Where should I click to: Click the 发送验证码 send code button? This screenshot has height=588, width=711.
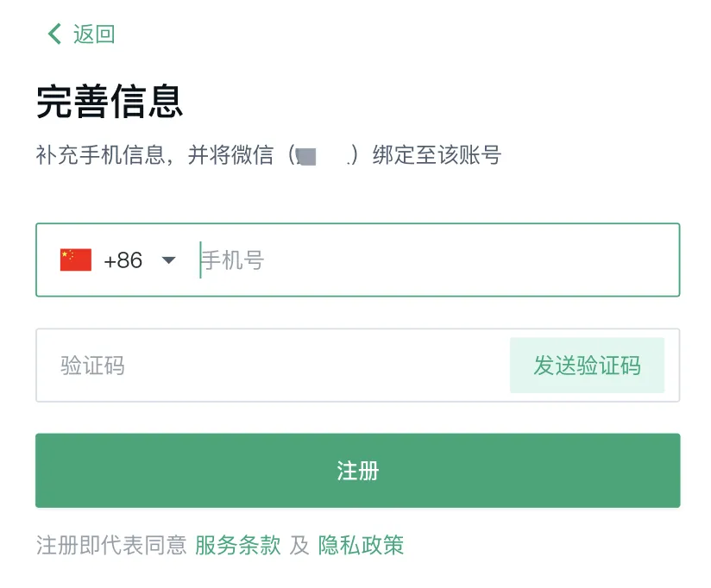(x=588, y=366)
